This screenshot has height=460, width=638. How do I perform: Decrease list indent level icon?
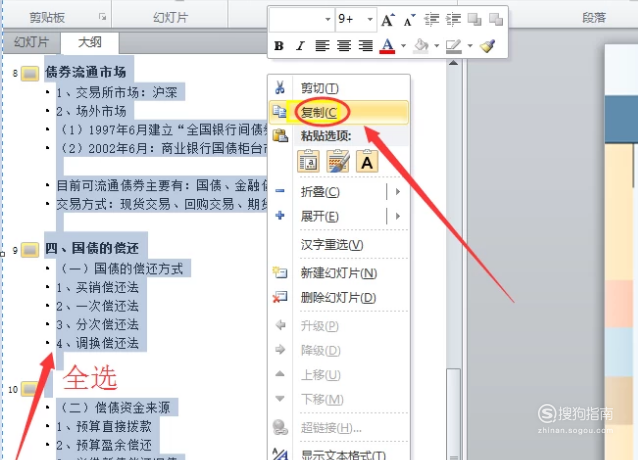[x=431, y=20]
